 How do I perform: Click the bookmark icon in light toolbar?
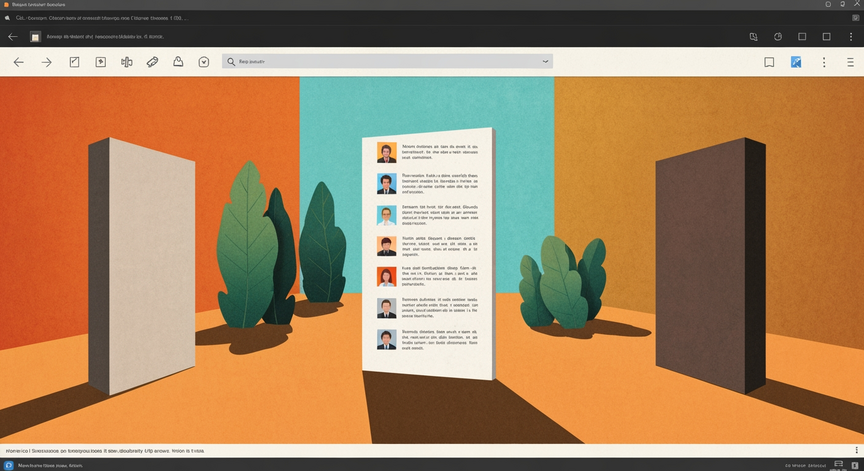click(x=769, y=62)
